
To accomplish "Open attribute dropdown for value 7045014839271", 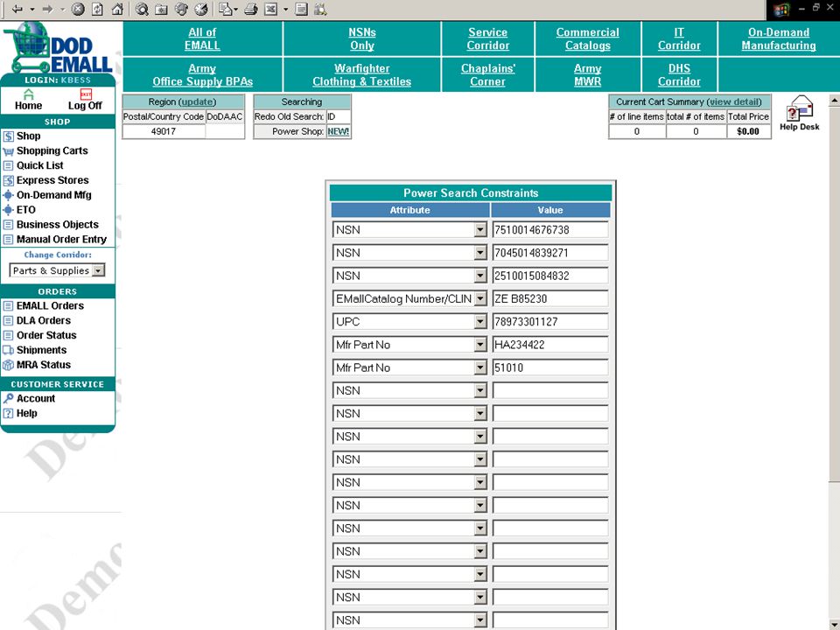I will click(x=480, y=253).
